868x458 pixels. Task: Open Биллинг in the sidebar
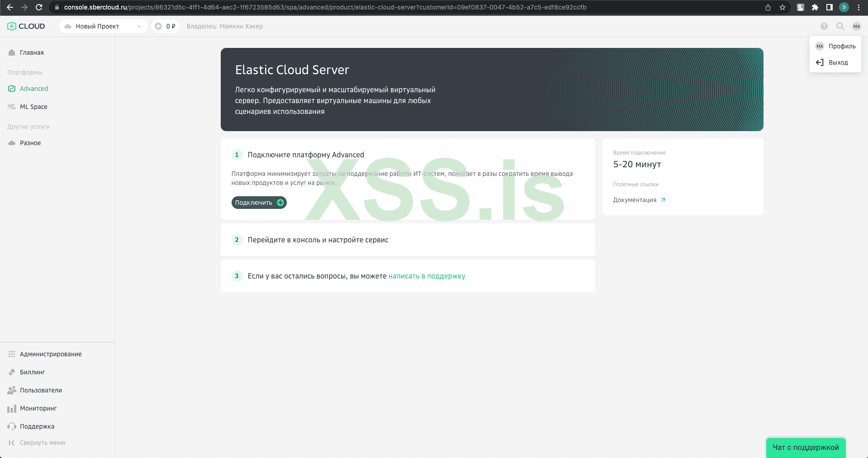tap(33, 372)
